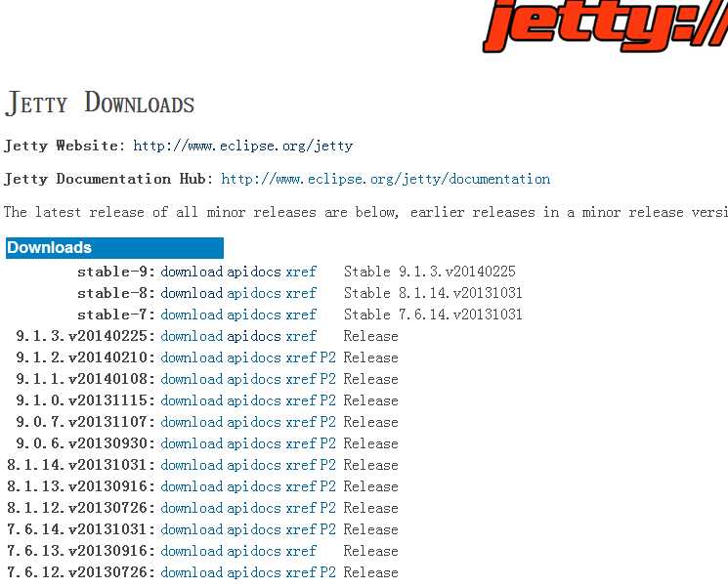Download release 7.6.13.v20130916

click(x=192, y=551)
